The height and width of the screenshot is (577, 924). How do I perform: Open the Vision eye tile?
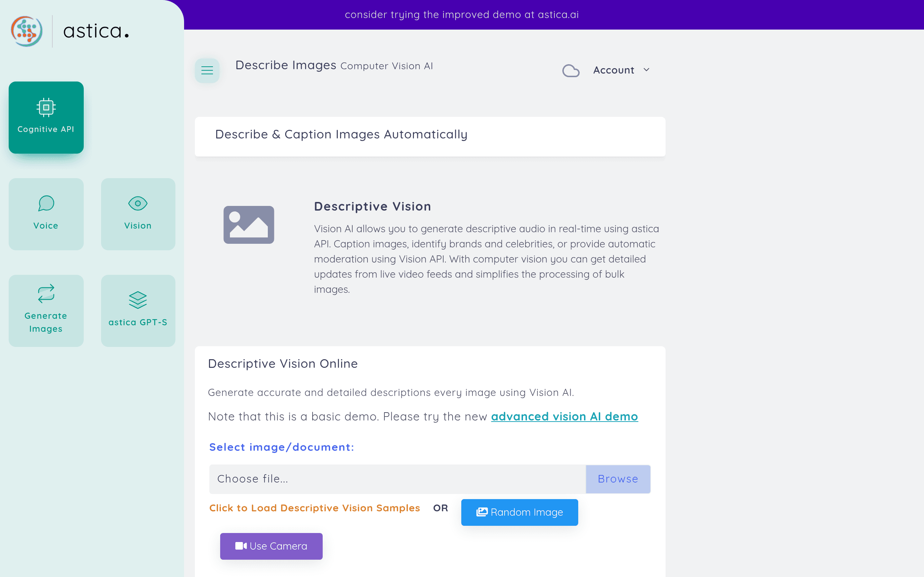tap(138, 214)
